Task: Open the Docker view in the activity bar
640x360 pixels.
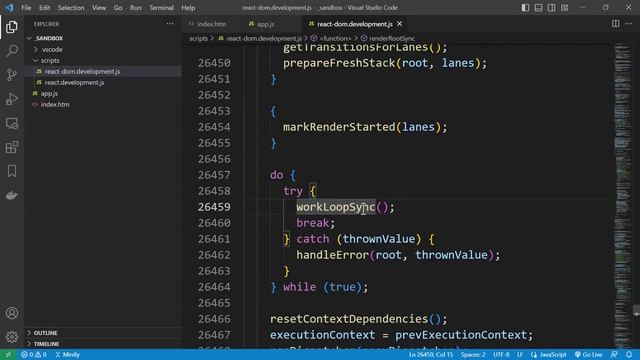Action: click(11, 195)
